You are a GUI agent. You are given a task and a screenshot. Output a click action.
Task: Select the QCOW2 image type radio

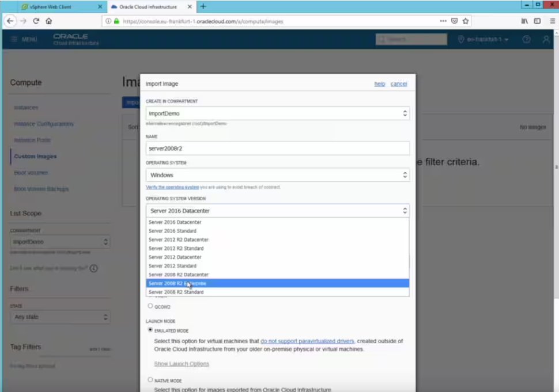(150, 306)
